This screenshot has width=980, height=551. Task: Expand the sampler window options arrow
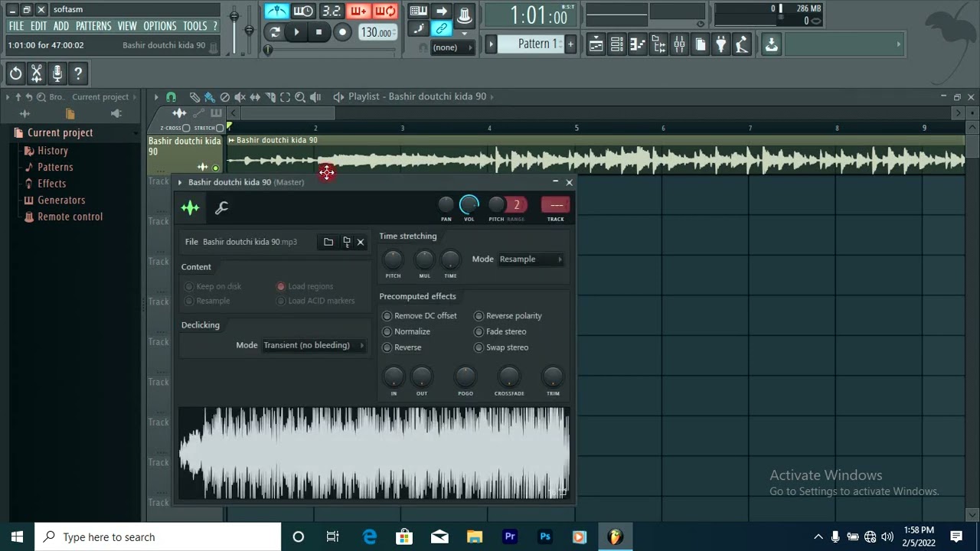180,182
